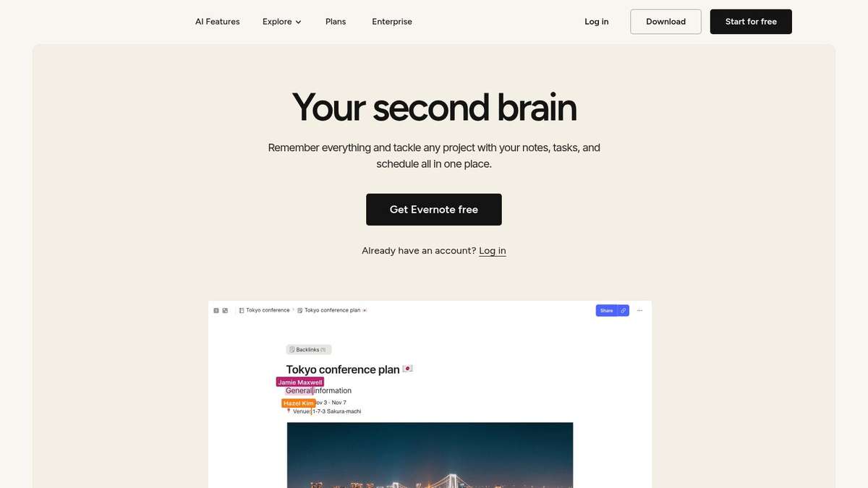This screenshot has height=488, width=868.
Task: Click the blue Share button
Action: pyautogui.click(x=606, y=310)
